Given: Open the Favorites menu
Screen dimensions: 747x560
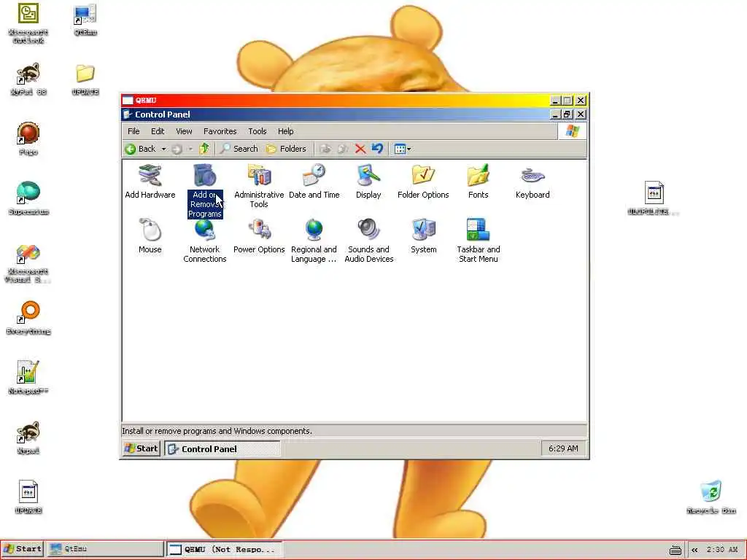Looking at the screenshot, I should pyautogui.click(x=220, y=131).
